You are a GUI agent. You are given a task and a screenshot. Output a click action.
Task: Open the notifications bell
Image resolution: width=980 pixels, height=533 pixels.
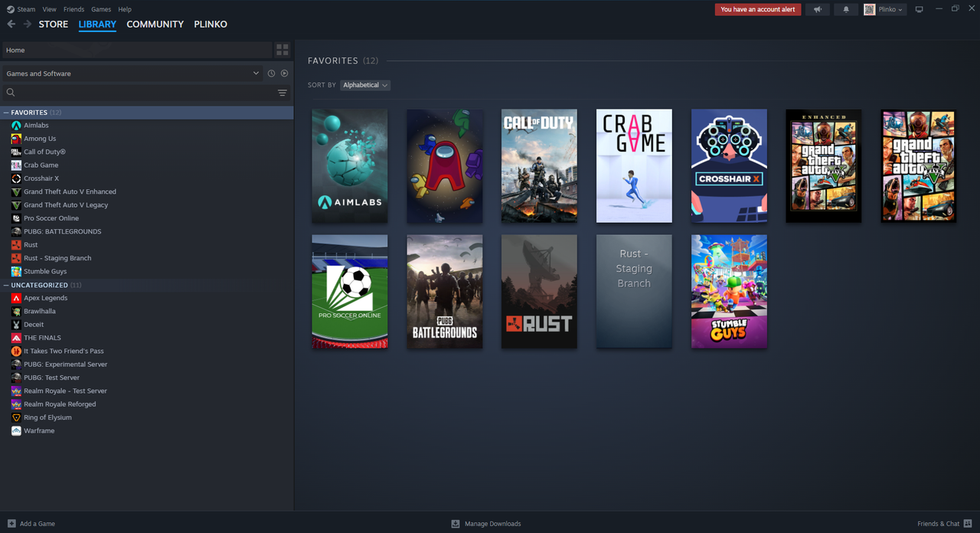tap(846, 9)
